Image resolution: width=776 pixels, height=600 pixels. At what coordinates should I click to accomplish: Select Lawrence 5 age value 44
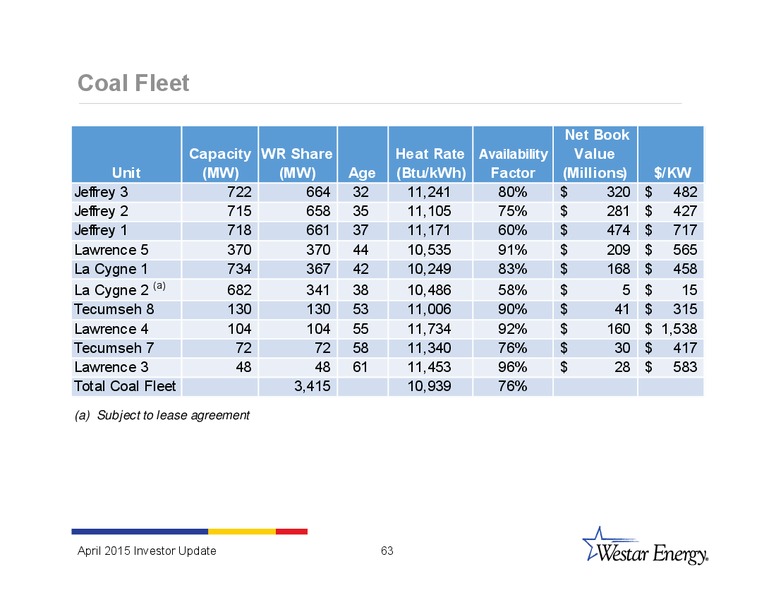360,250
